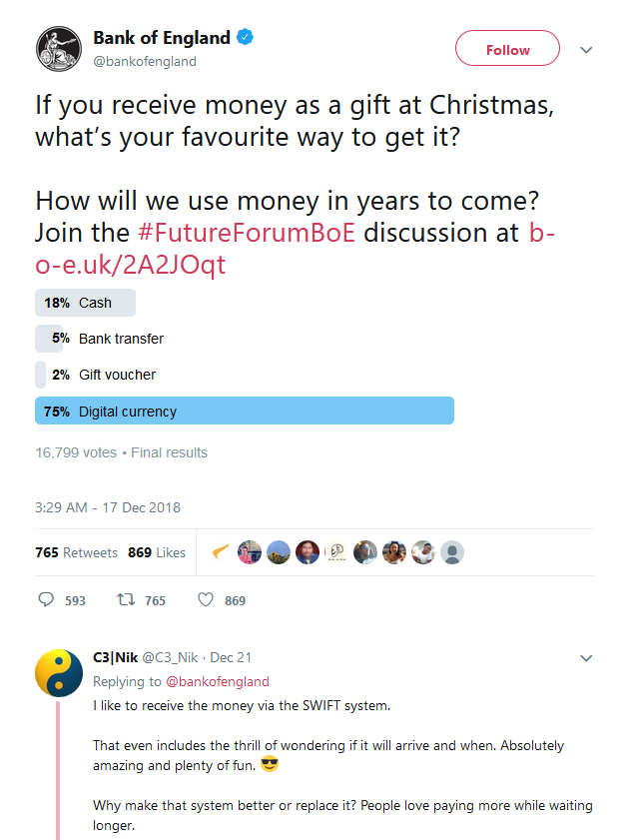Click the last grey default liker avatar
This screenshot has width=629, height=840.
point(452,552)
